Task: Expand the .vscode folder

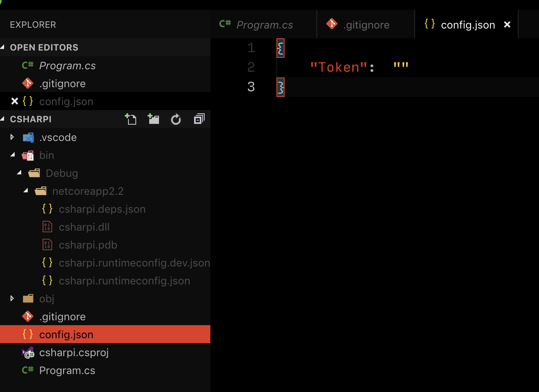Action: pos(12,137)
